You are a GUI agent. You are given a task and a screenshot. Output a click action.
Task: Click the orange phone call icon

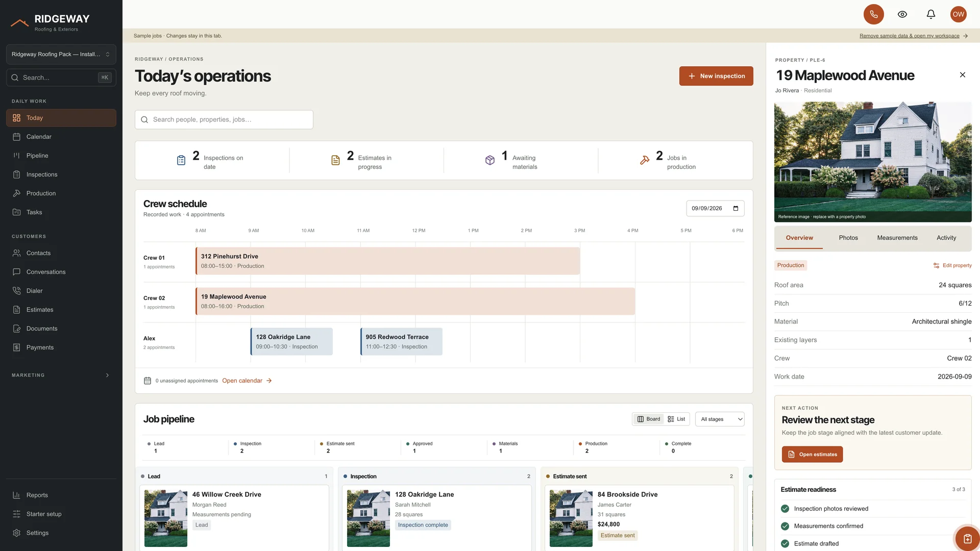click(873, 14)
